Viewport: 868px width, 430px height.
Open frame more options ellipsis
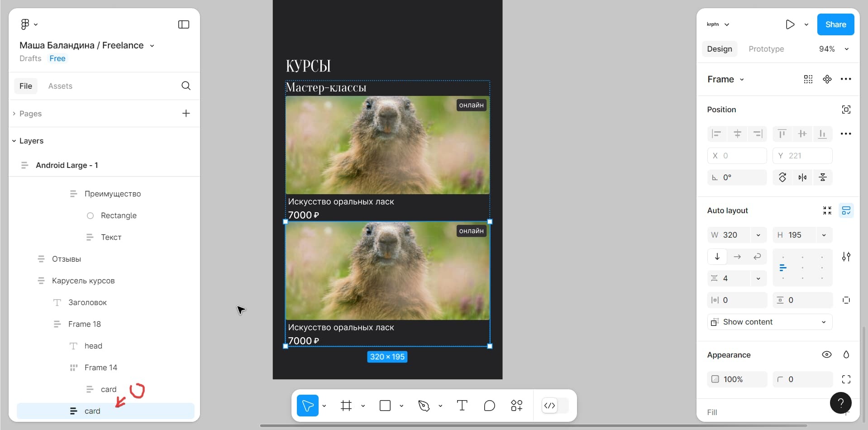tap(846, 79)
